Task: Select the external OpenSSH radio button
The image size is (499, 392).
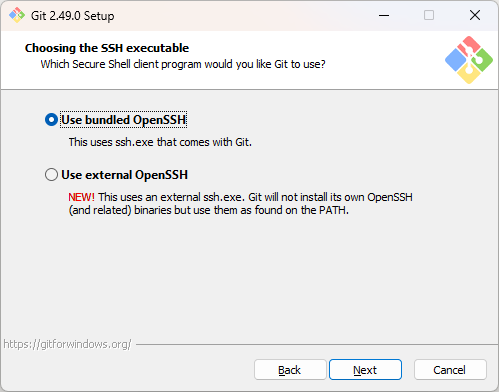Action: click(x=51, y=175)
